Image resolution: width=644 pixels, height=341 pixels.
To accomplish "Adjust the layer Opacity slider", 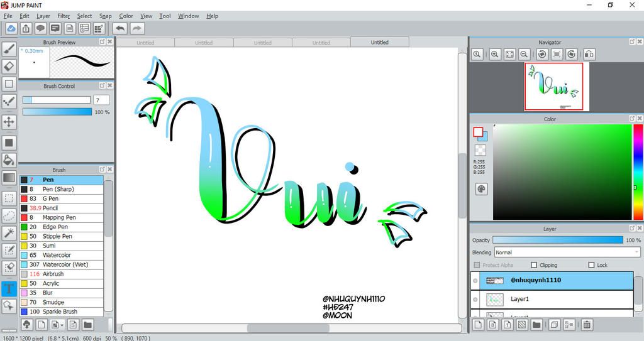I will [558, 240].
